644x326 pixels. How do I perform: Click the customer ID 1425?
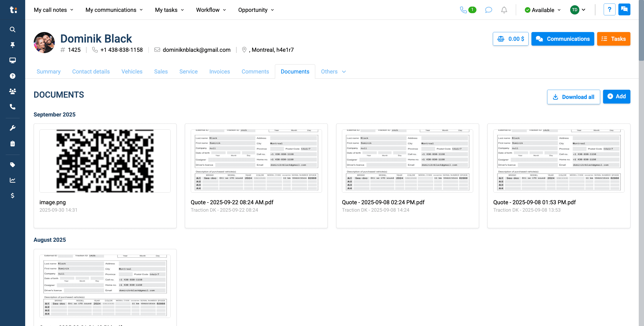pyautogui.click(x=74, y=50)
